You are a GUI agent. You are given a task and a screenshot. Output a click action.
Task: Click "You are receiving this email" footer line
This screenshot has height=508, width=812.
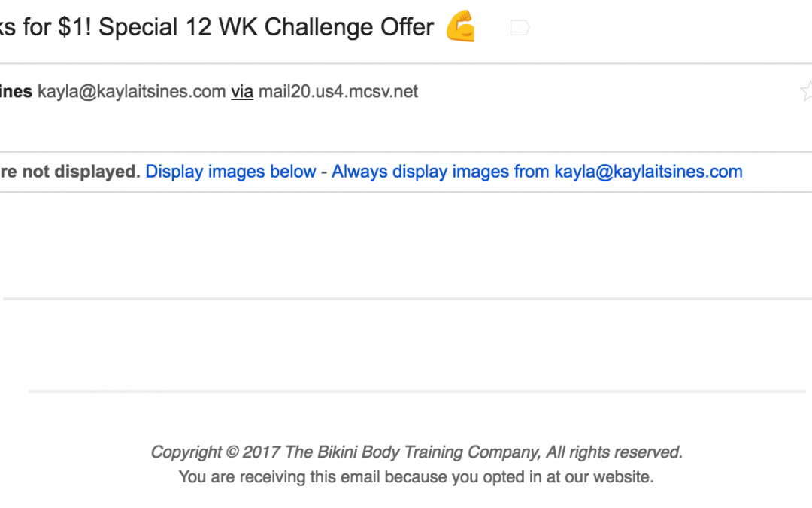pyautogui.click(x=417, y=477)
